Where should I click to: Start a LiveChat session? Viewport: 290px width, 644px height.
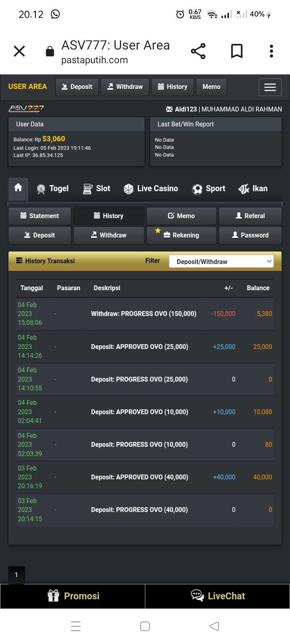217,596
